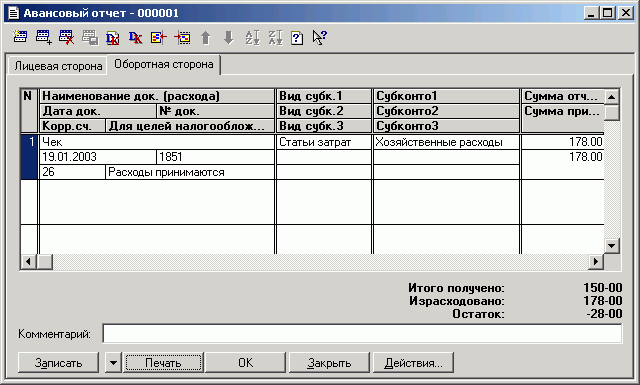Viewport: 640px width, 385px height.
Task: Click the Delete row icon with red X
Action: 66,38
